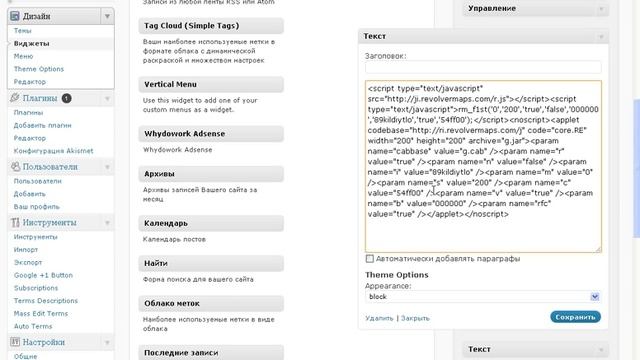The width and height of the screenshot is (640, 360).
Task: Collapse the Текст widget header arrow
Action: click(x=601, y=37)
